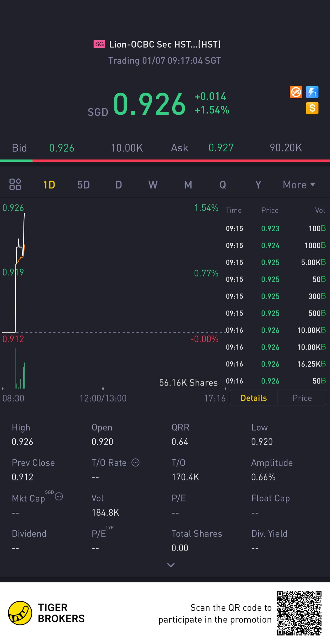Open the More chart periods dropdown
Screen dimensions: 330x644
(299, 185)
